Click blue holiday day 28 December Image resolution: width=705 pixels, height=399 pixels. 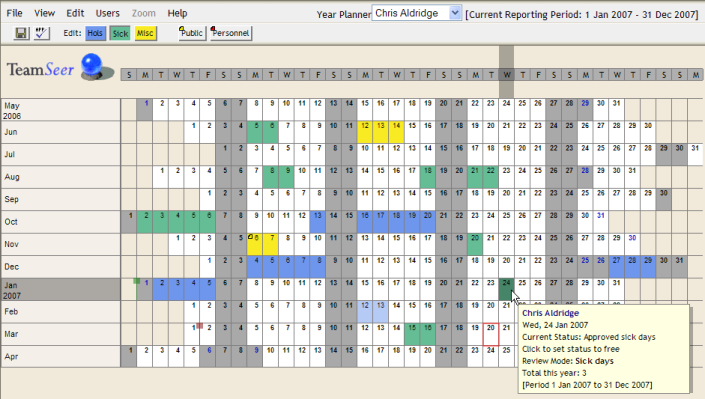[x=632, y=267]
